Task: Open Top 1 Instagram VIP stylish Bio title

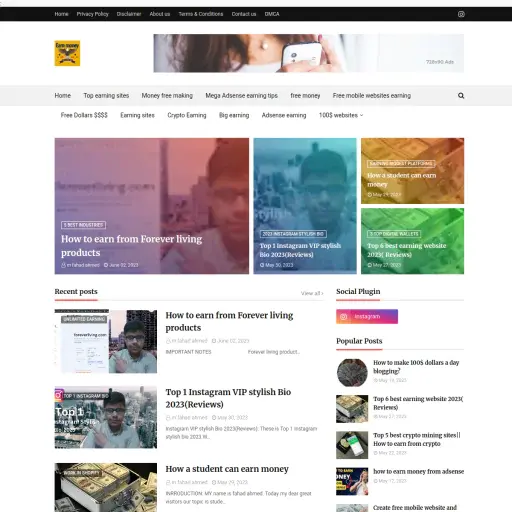Action: point(228,398)
